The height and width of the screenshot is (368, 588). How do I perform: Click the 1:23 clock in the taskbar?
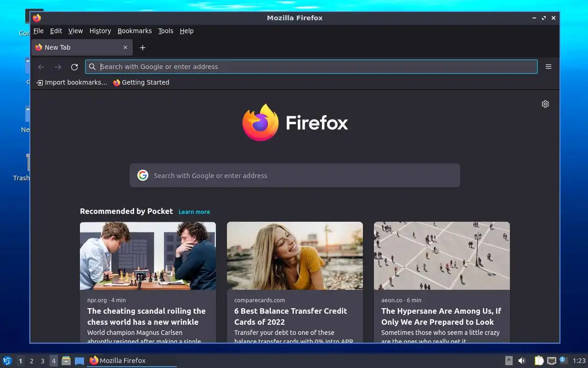(x=579, y=361)
